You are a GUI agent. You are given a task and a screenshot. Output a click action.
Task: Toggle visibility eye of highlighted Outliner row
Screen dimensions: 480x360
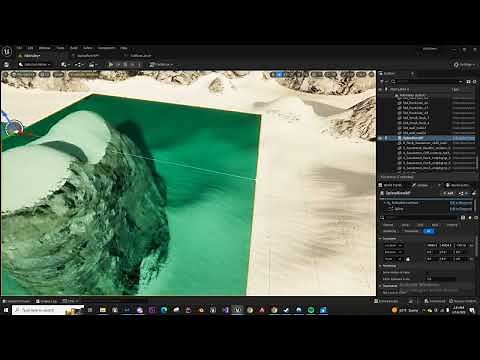pyautogui.click(x=381, y=138)
